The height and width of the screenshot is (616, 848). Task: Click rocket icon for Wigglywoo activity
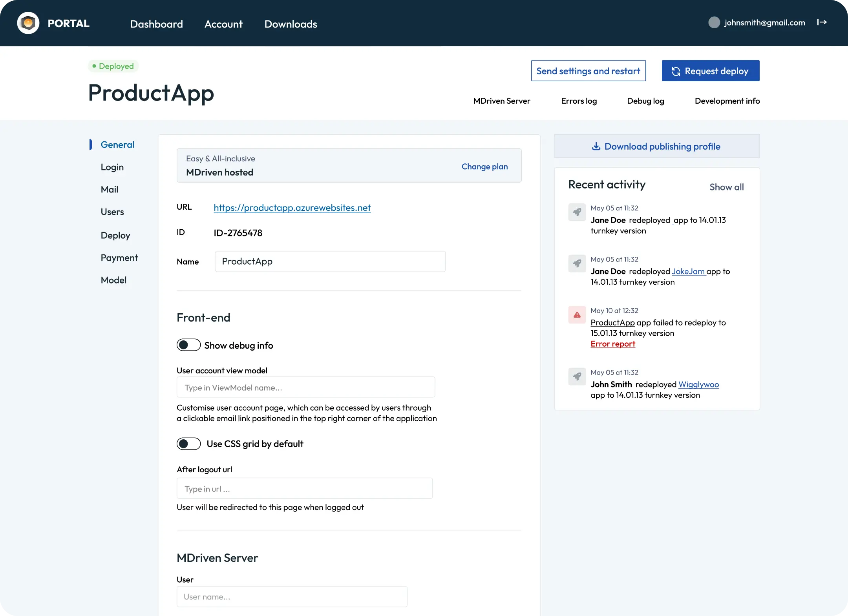tap(577, 377)
